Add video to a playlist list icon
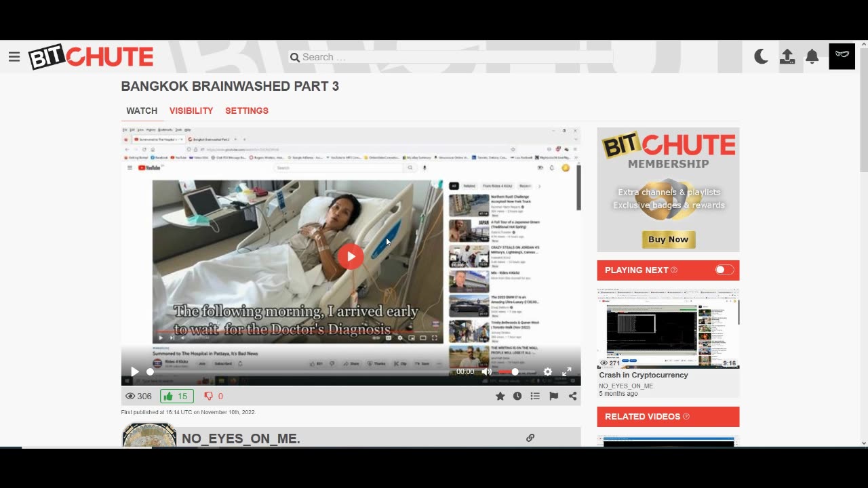This screenshot has width=868, height=488. pyautogui.click(x=535, y=396)
